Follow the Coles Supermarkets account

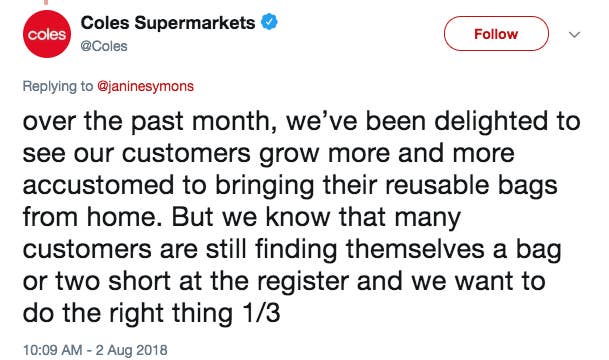coord(496,34)
